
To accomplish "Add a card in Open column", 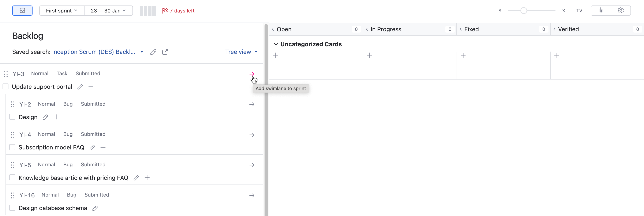I will (x=276, y=55).
